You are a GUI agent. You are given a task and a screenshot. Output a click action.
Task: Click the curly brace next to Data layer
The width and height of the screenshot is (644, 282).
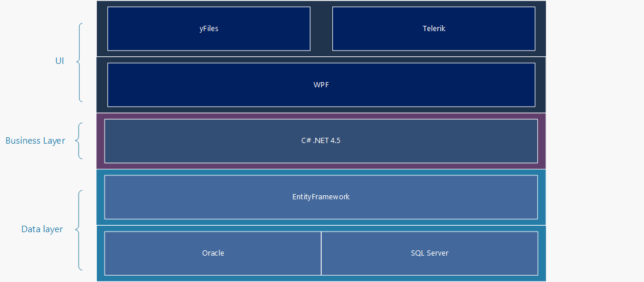(80, 230)
